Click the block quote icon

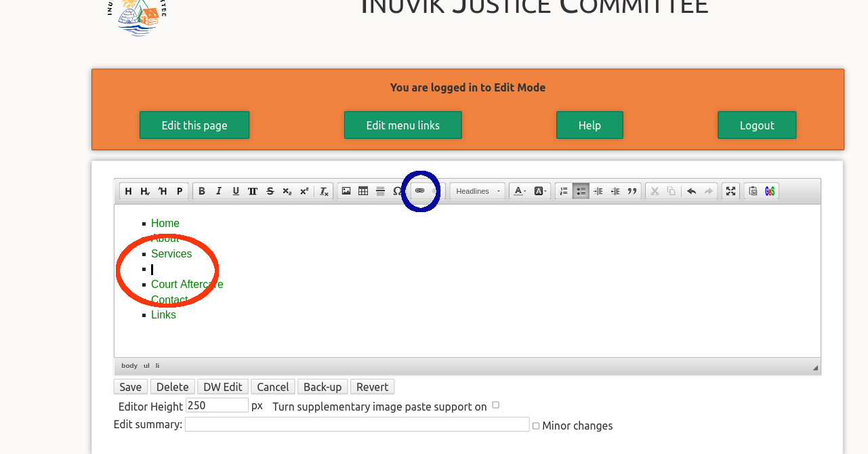tap(632, 191)
